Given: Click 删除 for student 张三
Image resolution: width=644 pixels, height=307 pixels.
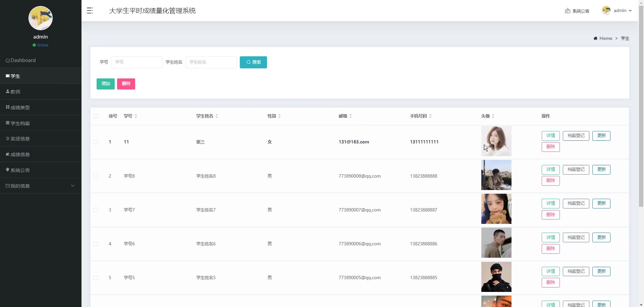Looking at the screenshot, I should tap(551, 147).
